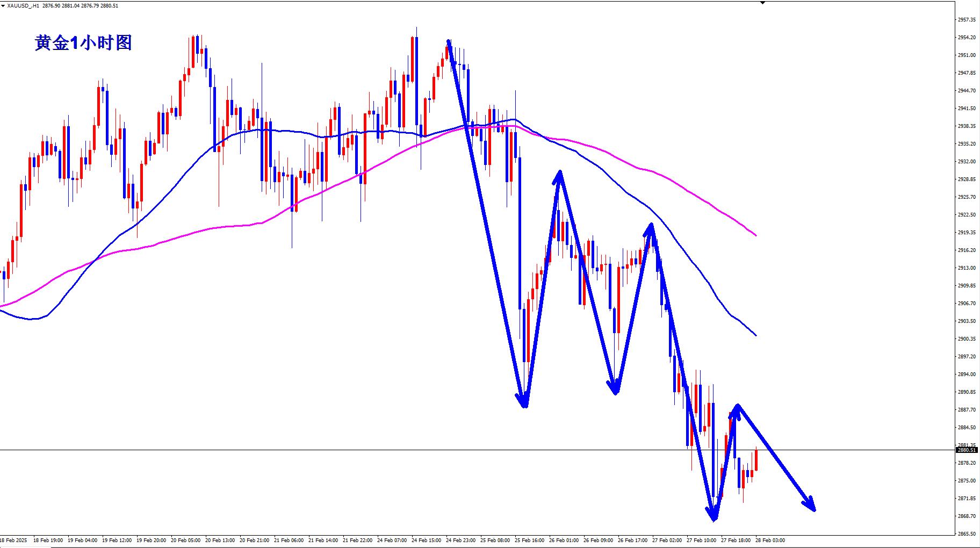Click the latest red candle at chart's right edge
The image size is (980, 548).
756,460
